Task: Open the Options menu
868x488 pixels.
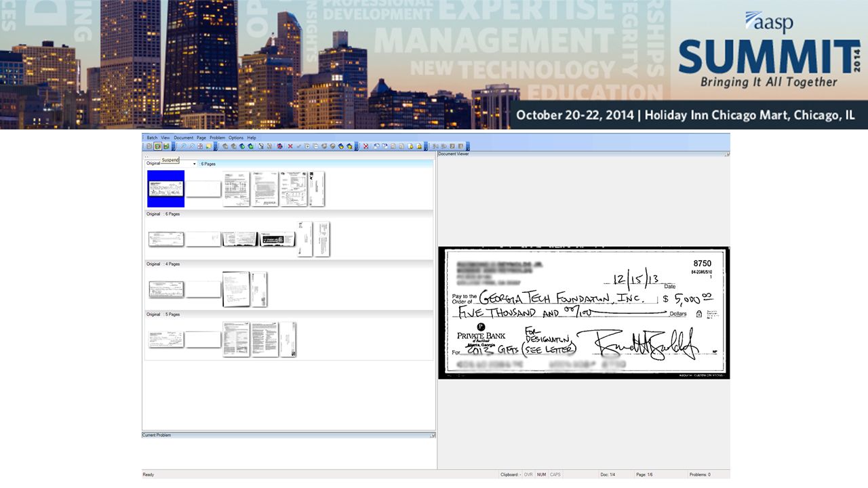Action: (x=236, y=138)
